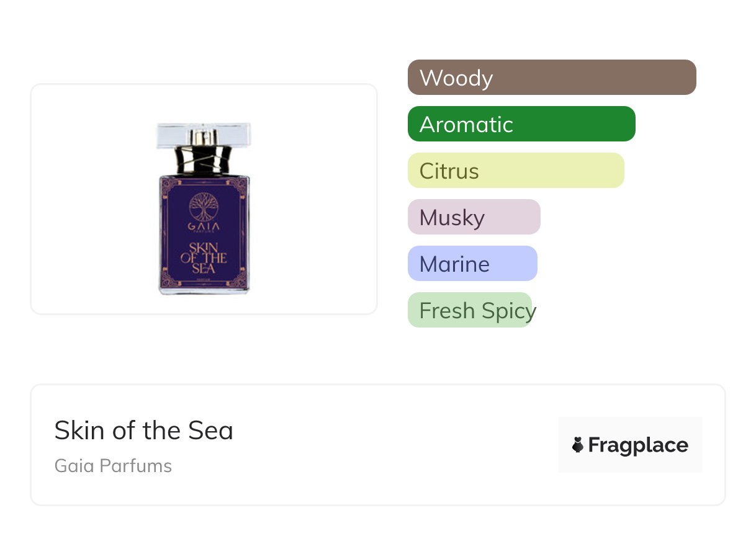
Task: Select the blue Marine accord bar
Action: click(472, 264)
